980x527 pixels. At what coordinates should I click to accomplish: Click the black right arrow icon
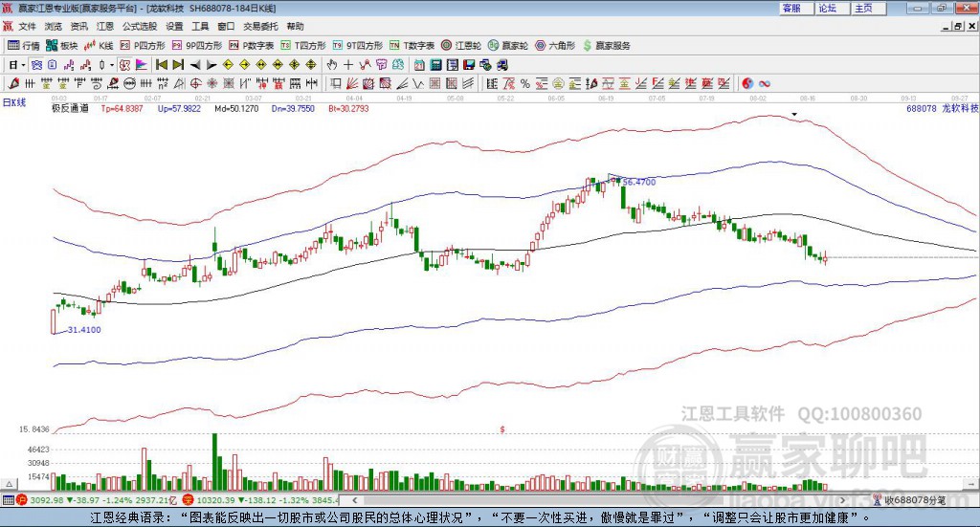212,65
